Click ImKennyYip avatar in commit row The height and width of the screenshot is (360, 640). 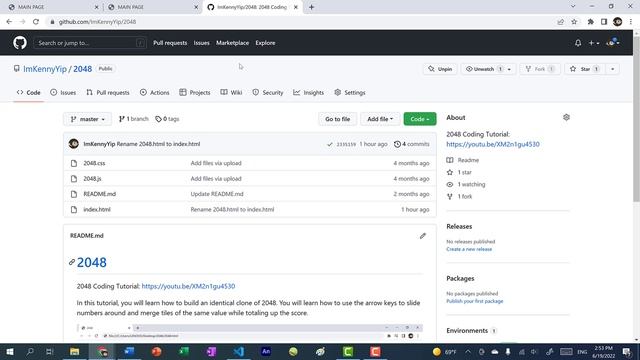73,144
